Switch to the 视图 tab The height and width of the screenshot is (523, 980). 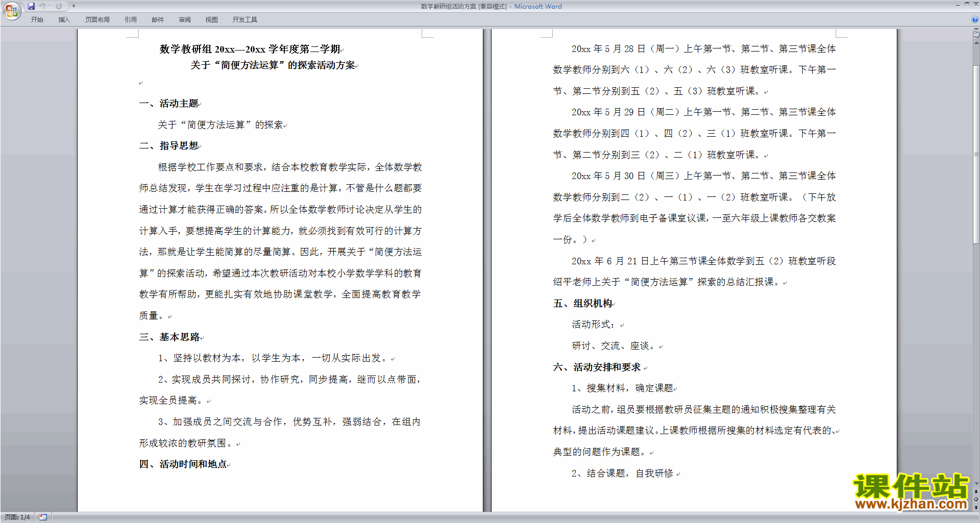click(211, 19)
